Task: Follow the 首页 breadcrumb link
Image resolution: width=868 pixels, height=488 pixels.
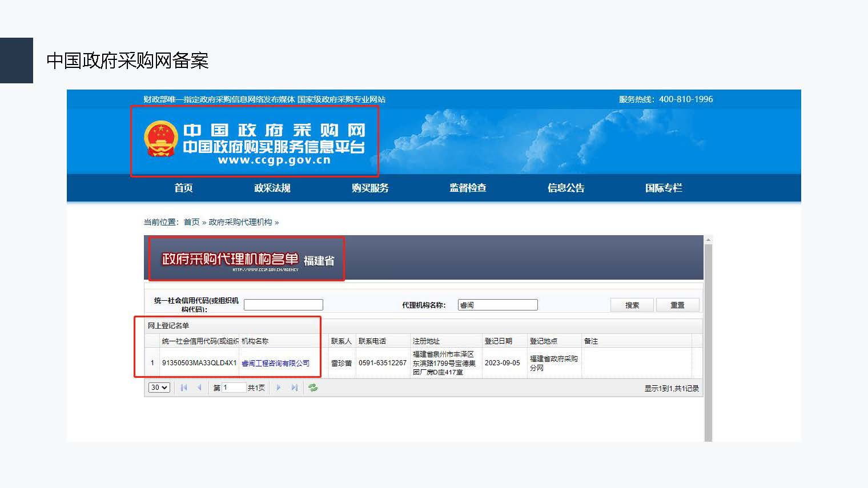Action: [x=191, y=222]
